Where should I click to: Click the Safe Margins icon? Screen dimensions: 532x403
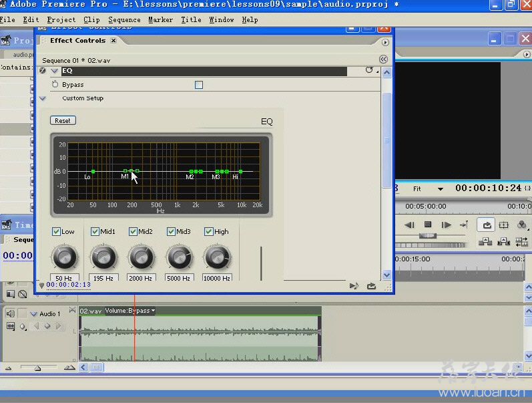tap(503, 225)
